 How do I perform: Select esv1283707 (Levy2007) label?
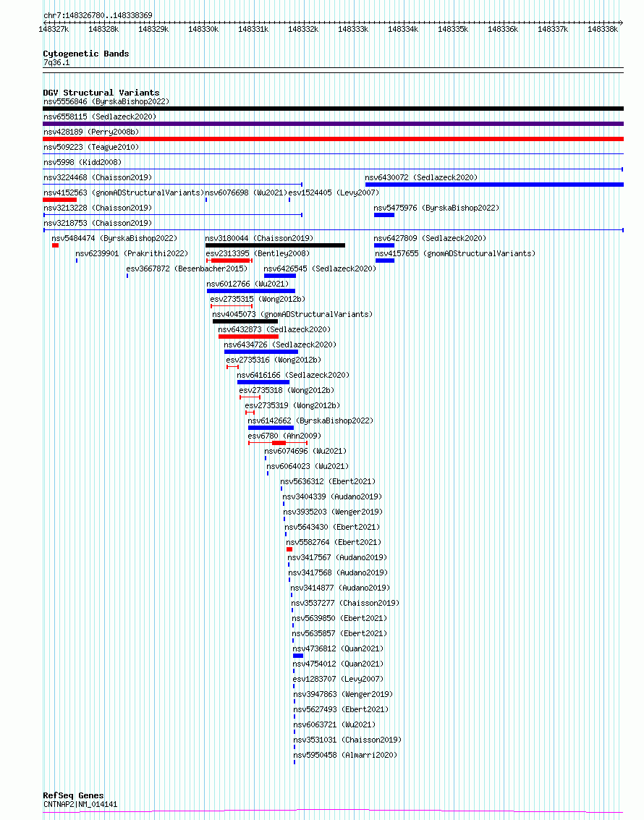[x=338, y=678]
